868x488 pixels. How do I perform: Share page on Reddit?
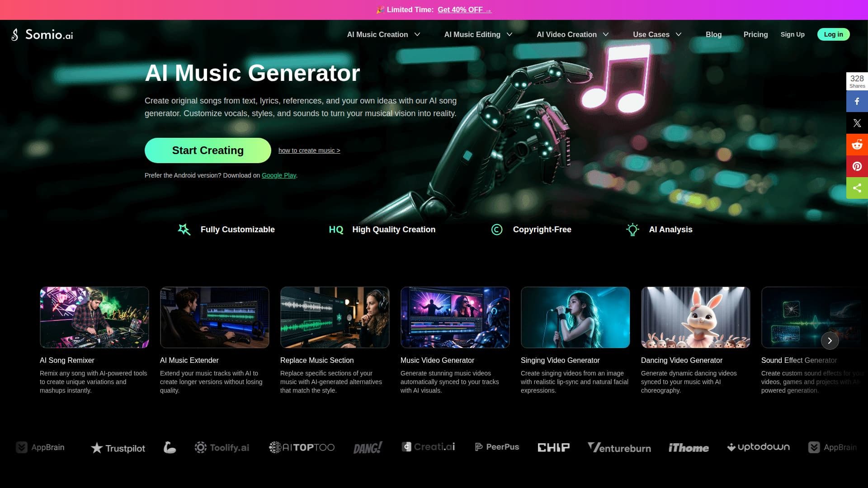(x=857, y=145)
